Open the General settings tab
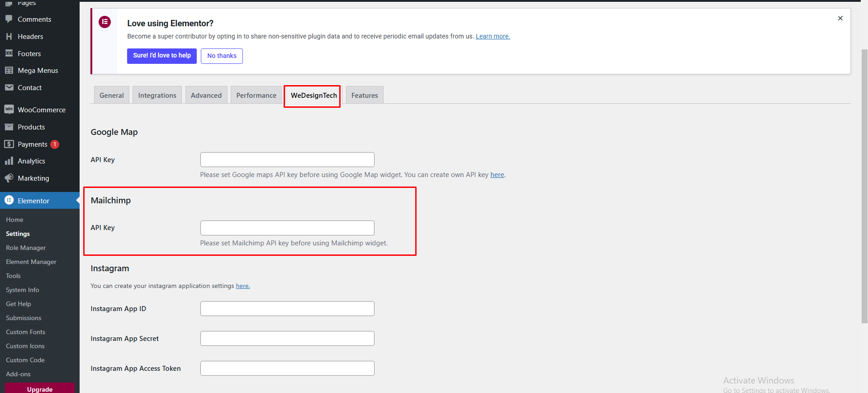The height and width of the screenshot is (393, 868). tap(112, 95)
